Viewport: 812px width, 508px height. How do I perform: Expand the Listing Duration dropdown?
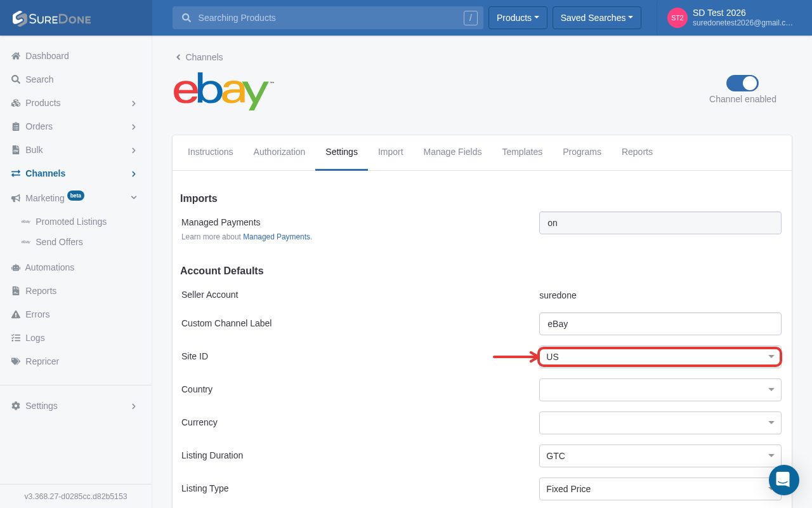(660, 456)
